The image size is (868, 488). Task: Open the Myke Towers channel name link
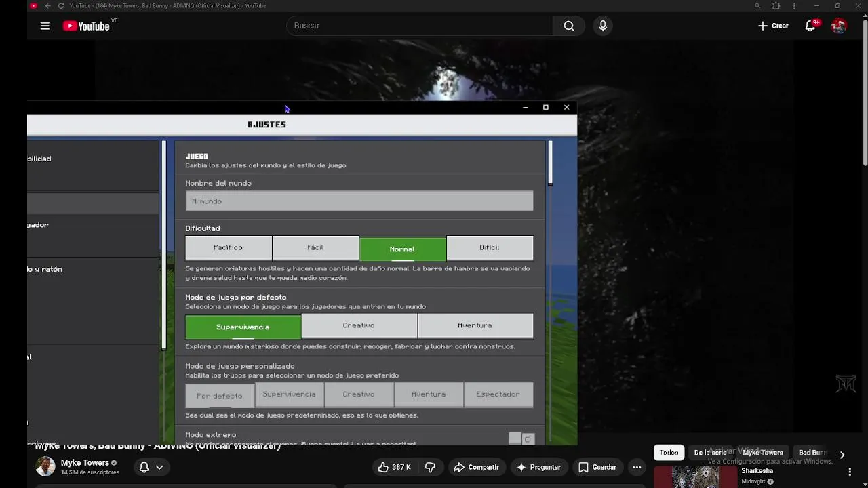click(x=85, y=463)
